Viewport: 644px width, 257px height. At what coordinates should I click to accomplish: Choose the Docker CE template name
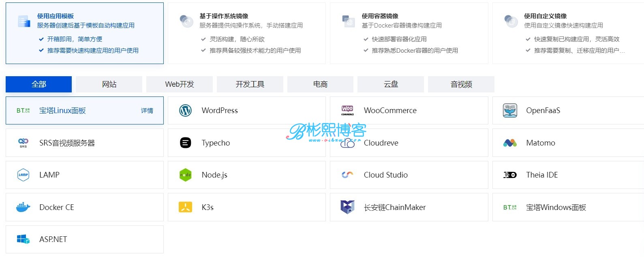point(57,207)
